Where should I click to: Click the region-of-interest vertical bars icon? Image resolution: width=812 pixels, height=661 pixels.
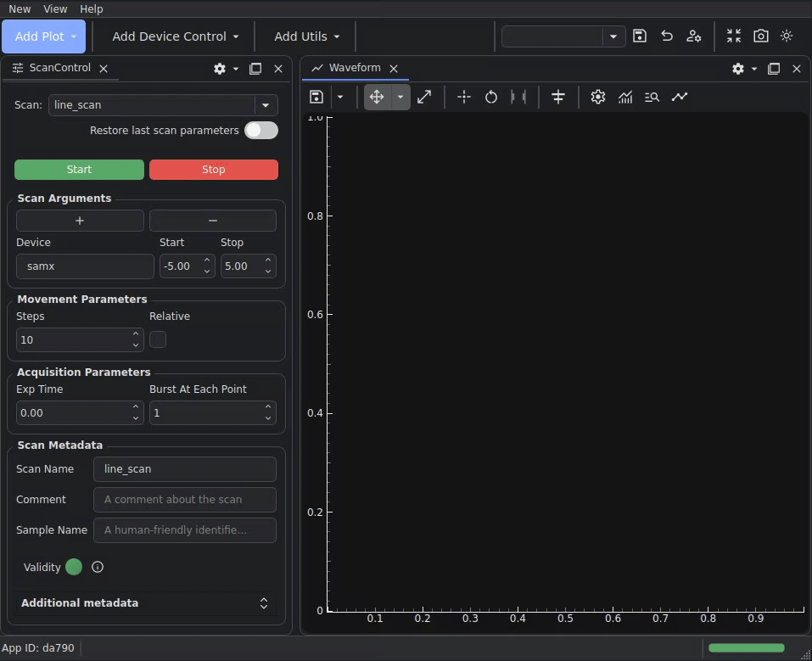tap(518, 97)
